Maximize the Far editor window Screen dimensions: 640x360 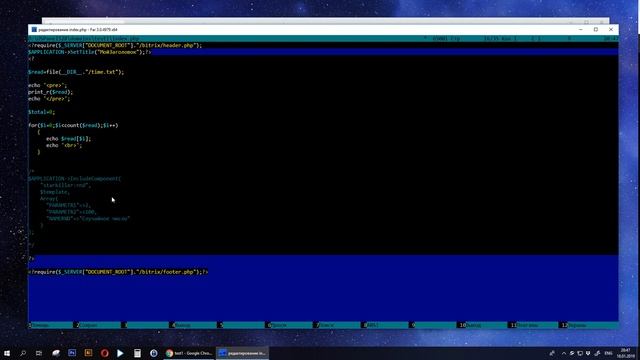coord(596,29)
